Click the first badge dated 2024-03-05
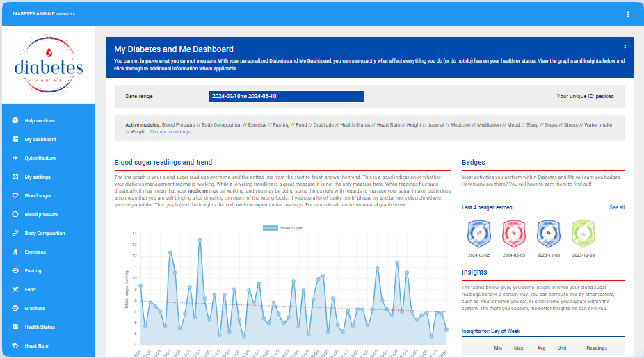 [x=479, y=234]
